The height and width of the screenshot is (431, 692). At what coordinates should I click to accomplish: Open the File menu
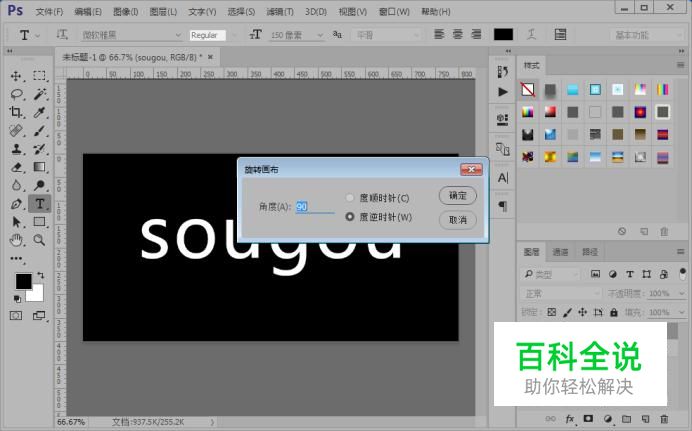(49, 12)
